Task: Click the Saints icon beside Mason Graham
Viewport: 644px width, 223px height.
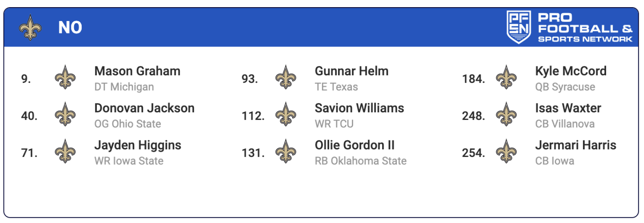Action: pos(65,78)
